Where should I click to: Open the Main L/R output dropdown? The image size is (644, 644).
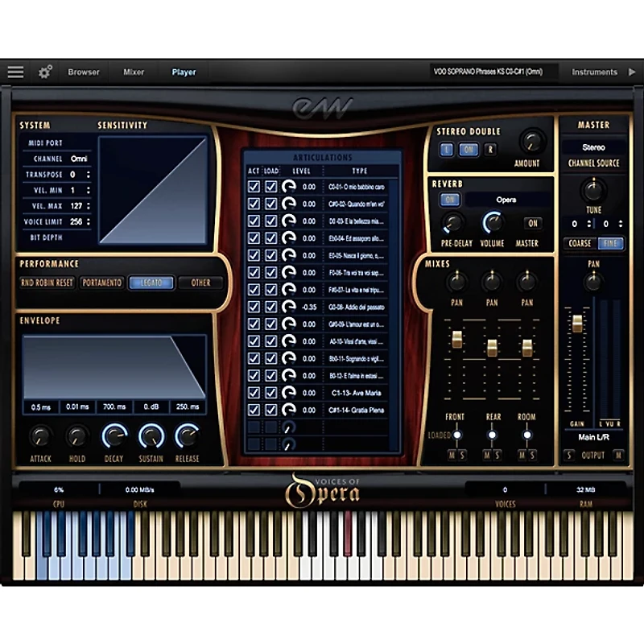(x=593, y=437)
